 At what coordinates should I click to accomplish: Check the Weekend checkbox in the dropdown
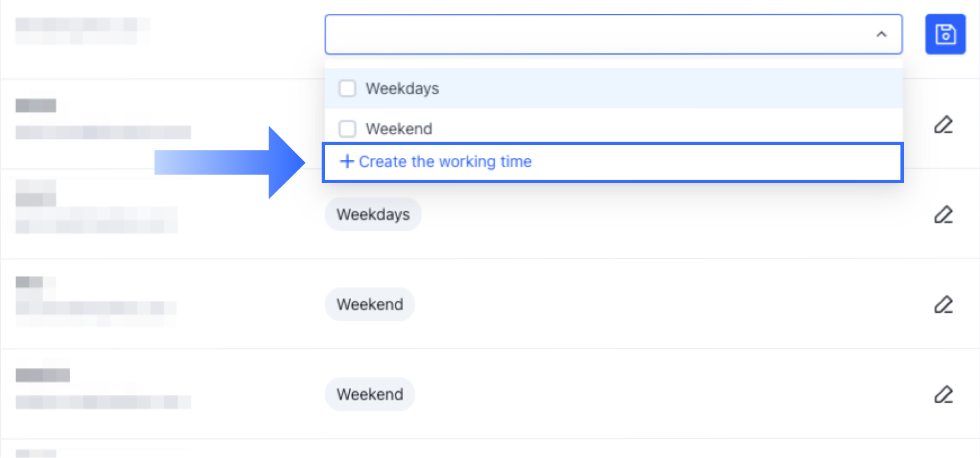click(x=347, y=128)
